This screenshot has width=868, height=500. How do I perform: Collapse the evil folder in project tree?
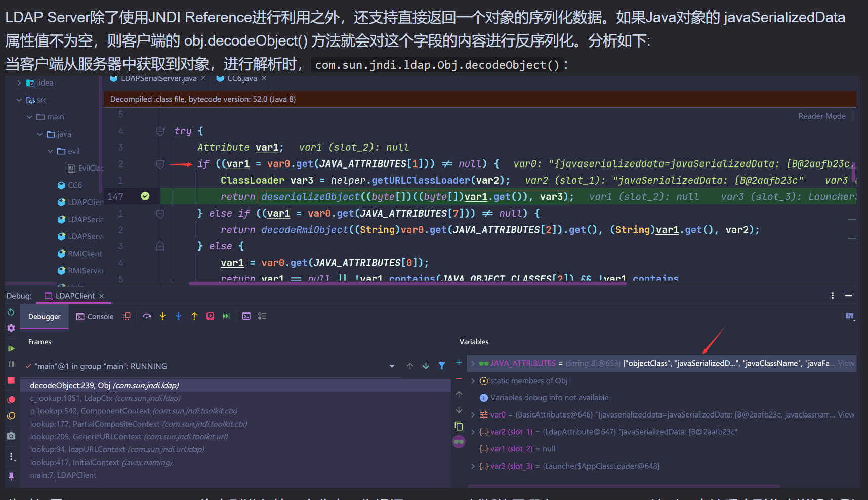[x=50, y=151]
